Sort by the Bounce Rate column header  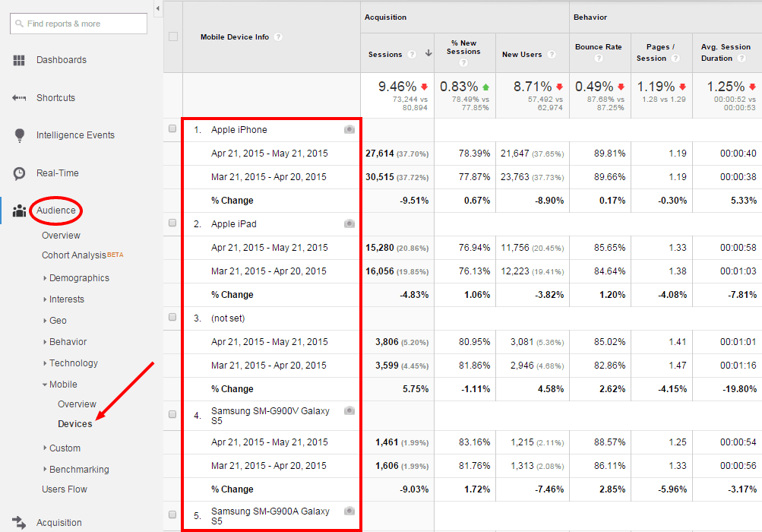coord(598,46)
